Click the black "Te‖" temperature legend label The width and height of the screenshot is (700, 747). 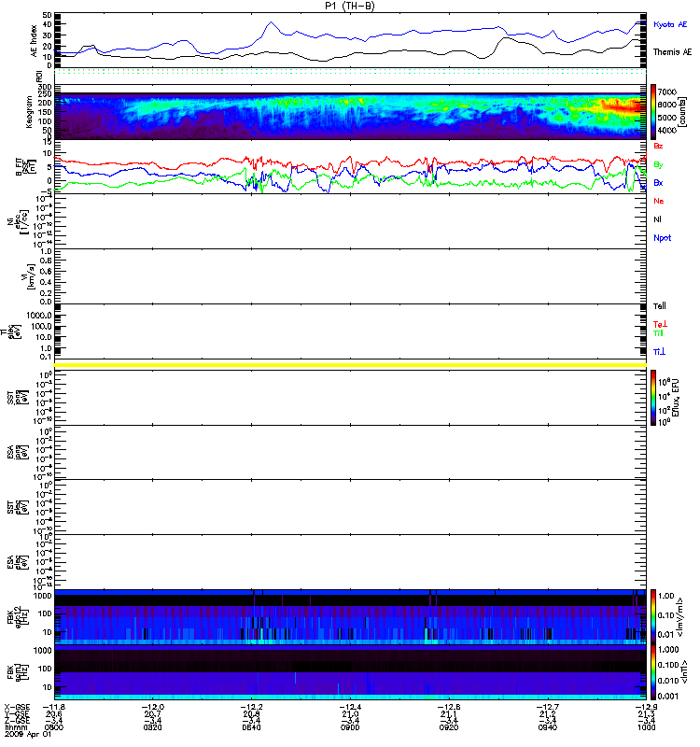(660, 306)
